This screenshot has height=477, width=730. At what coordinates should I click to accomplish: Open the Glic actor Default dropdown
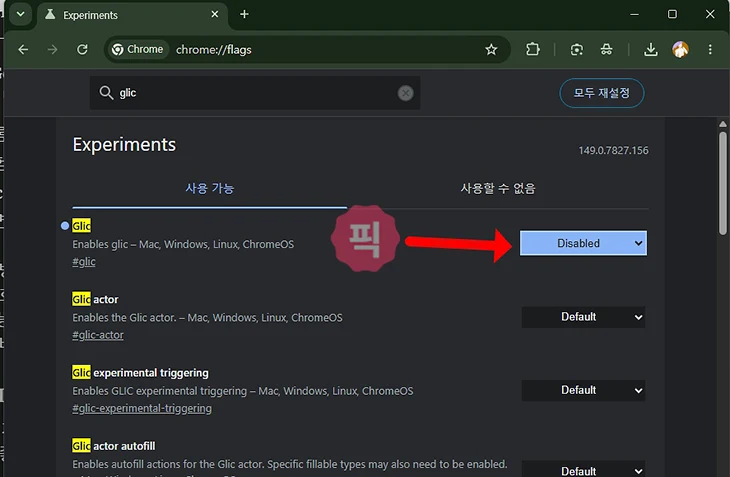click(x=583, y=317)
